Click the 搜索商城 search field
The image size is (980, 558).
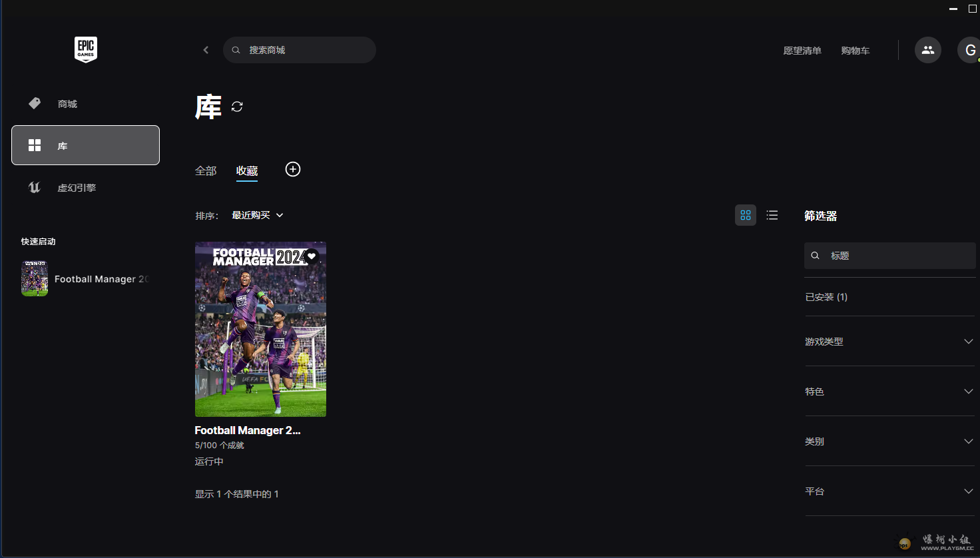(306, 50)
